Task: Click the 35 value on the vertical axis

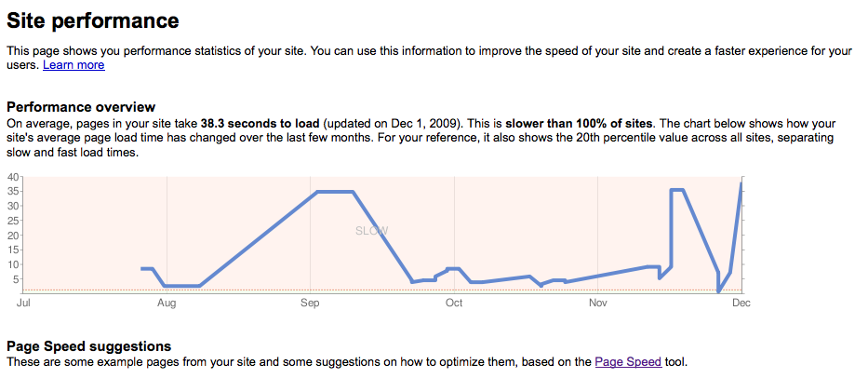Action: click(x=12, y=192)
